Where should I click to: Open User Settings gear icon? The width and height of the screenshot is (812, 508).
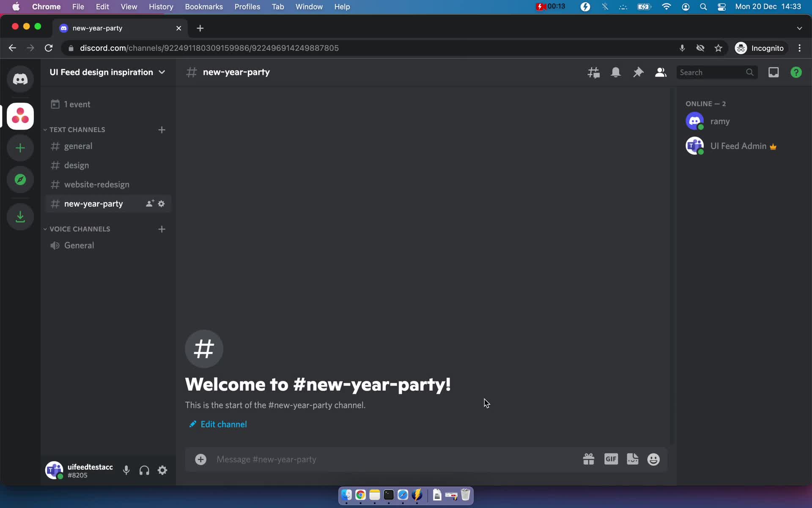(162, 470)
